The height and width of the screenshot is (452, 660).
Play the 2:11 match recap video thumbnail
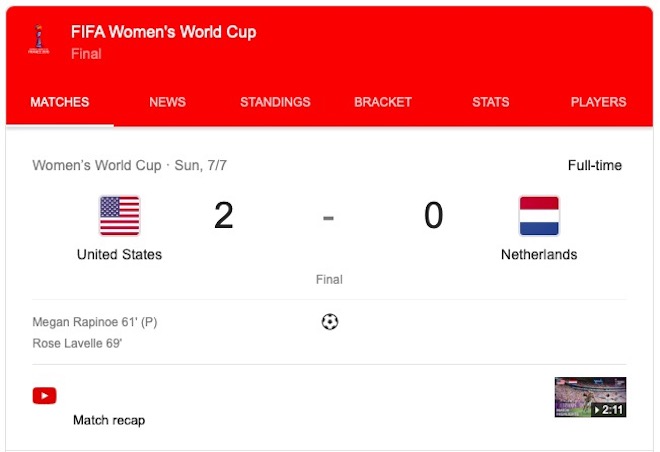[590, 397]
